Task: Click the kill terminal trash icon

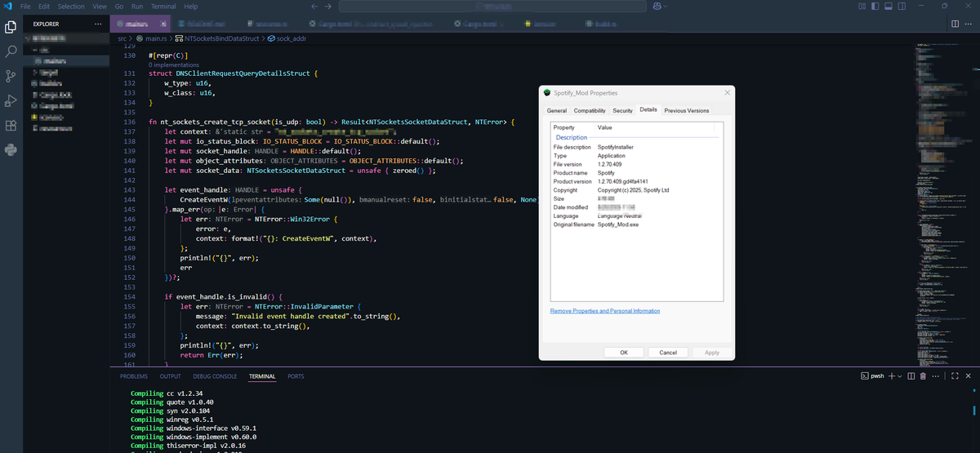Action: pyautogui.click(x=924, y=376)
